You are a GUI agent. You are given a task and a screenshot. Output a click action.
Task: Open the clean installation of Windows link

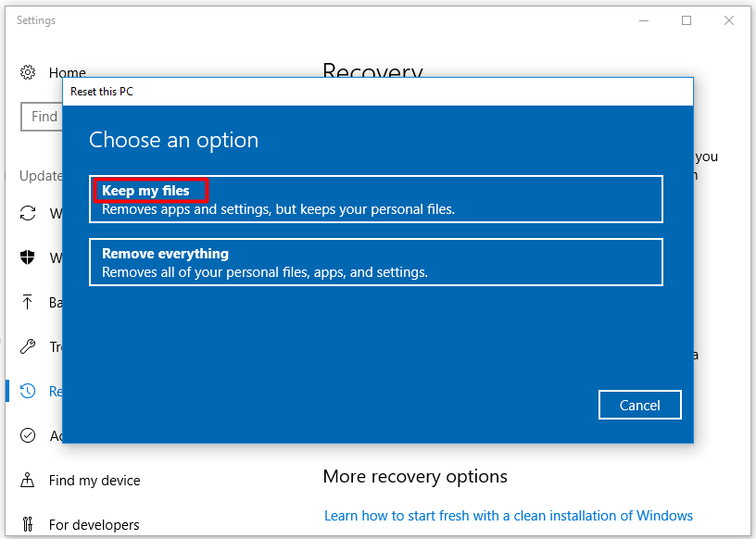(508, 515)
